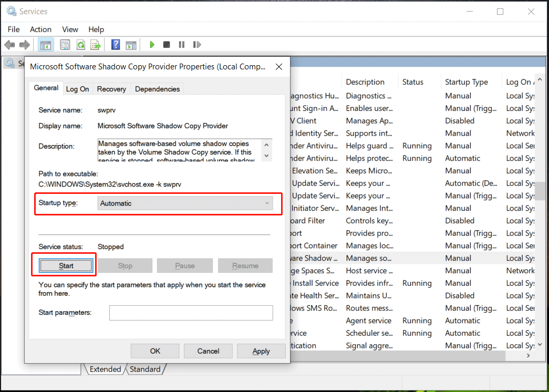Click the Start button under Service status

[x=66, y=266]
